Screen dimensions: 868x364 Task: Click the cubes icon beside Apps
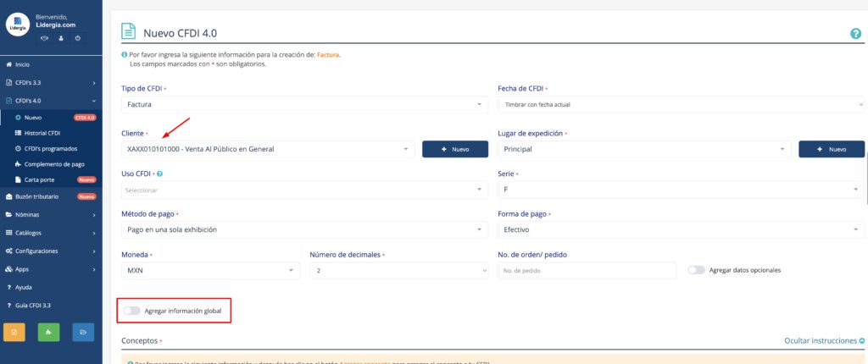(8, 269)
